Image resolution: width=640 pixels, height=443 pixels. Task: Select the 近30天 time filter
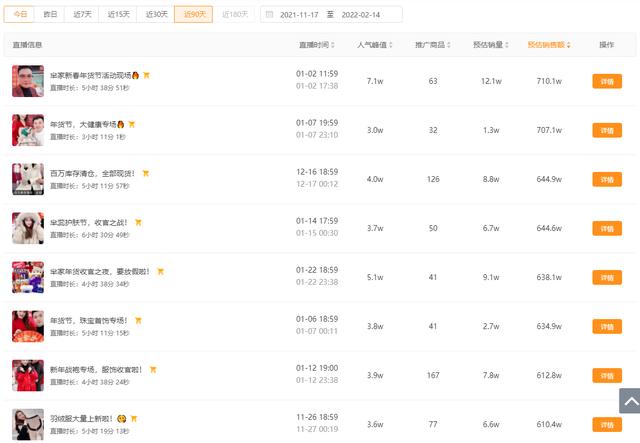pyautogui.click(x=156, y=15)
